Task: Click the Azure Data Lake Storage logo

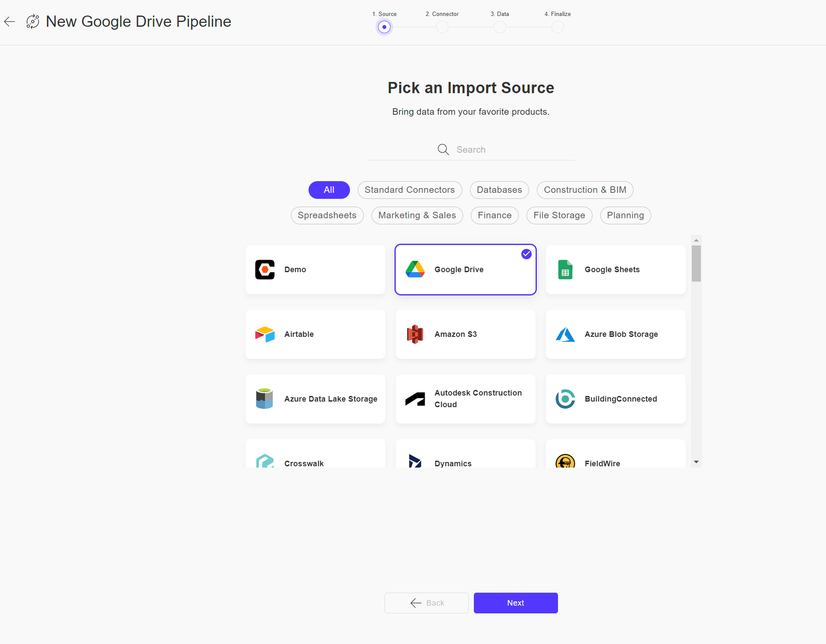Action: 265,399
